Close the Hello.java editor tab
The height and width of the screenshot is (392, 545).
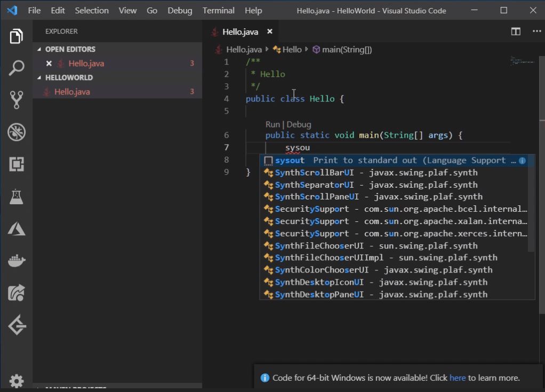[269, 31]
